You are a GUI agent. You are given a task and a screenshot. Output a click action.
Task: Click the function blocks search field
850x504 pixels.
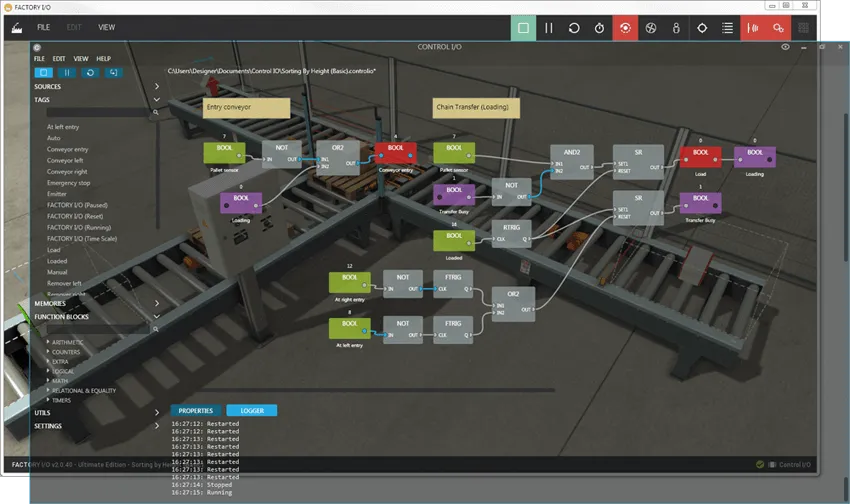[x=98, y=329]
